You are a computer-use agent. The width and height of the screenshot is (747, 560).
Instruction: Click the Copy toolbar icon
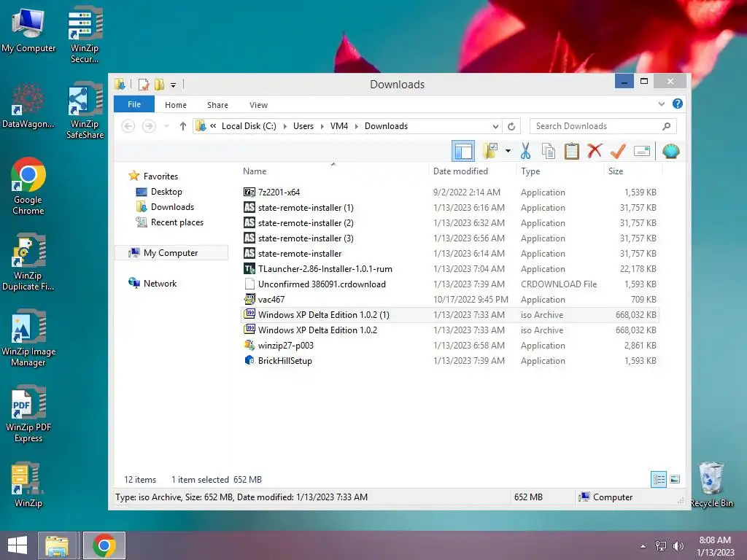click(x=549, y=152)
